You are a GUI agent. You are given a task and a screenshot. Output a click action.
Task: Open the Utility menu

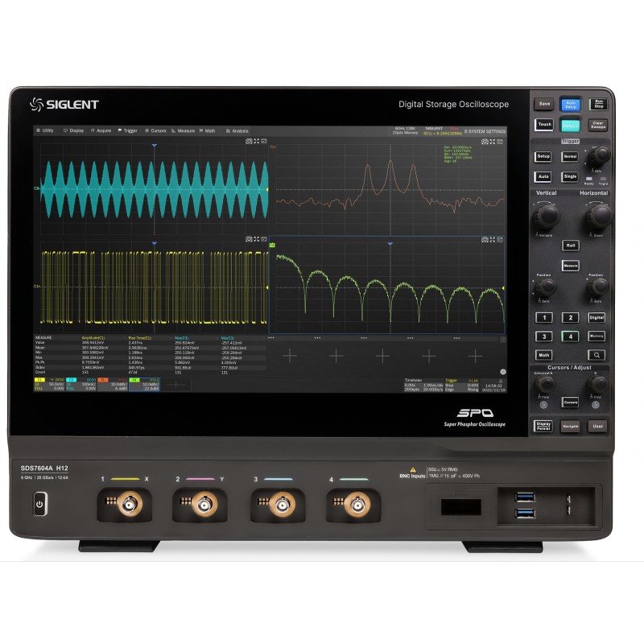click(45, 130)
